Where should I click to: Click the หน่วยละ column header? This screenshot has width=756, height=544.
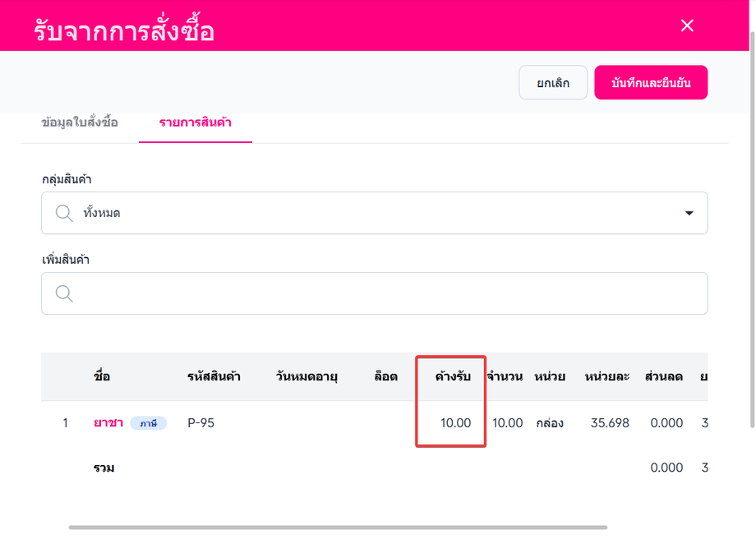tap(607, 376)
